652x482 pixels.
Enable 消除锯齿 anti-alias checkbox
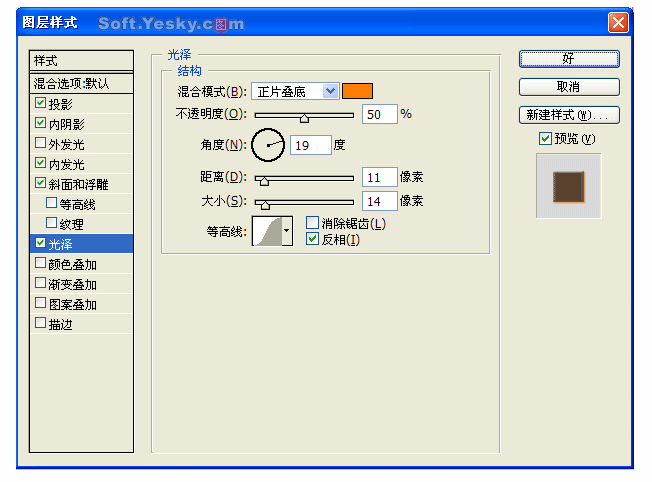(312, 223)
